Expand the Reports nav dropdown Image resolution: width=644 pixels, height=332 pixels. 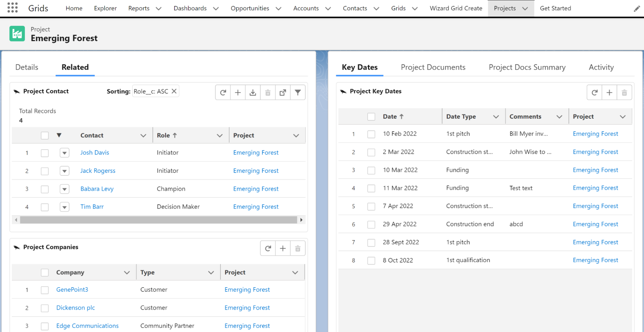pyautogui.click(x=159, y=9)
